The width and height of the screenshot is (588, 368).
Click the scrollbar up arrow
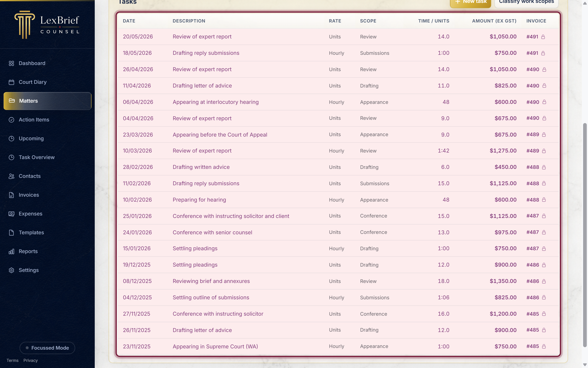[585, 3]
